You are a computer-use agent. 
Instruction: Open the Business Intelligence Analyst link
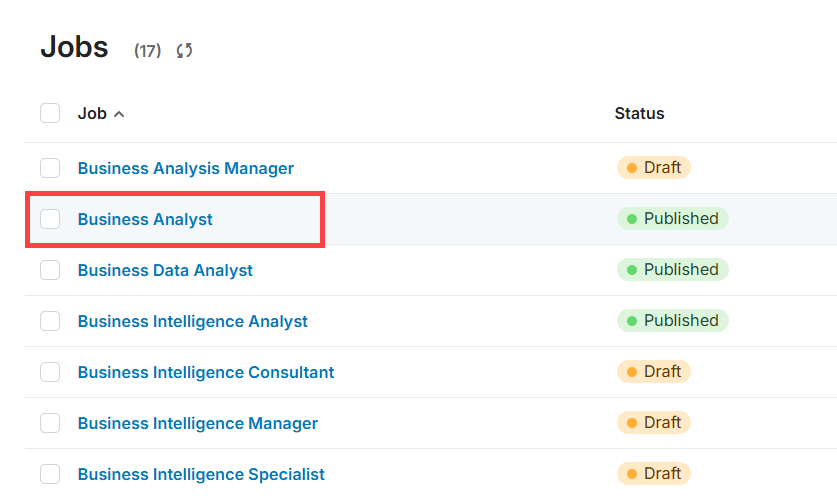(x=193, y=321)
